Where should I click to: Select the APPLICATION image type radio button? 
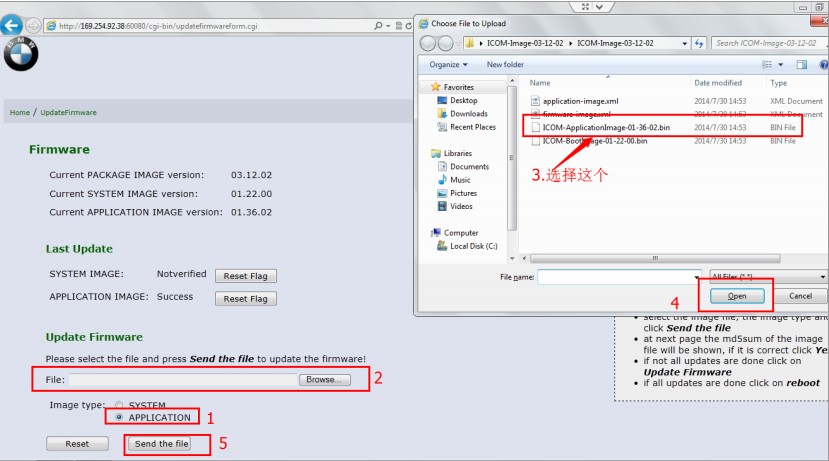point(119,417)
